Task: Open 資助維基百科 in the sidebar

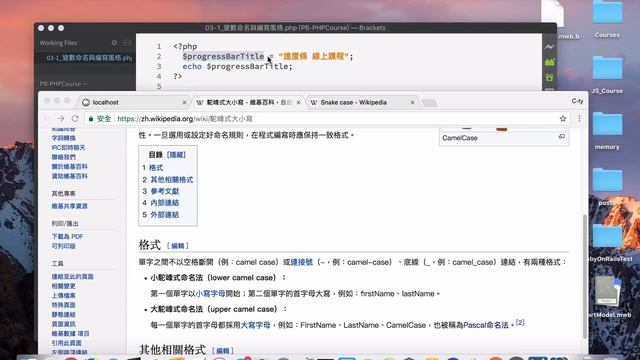Action: 69,176
